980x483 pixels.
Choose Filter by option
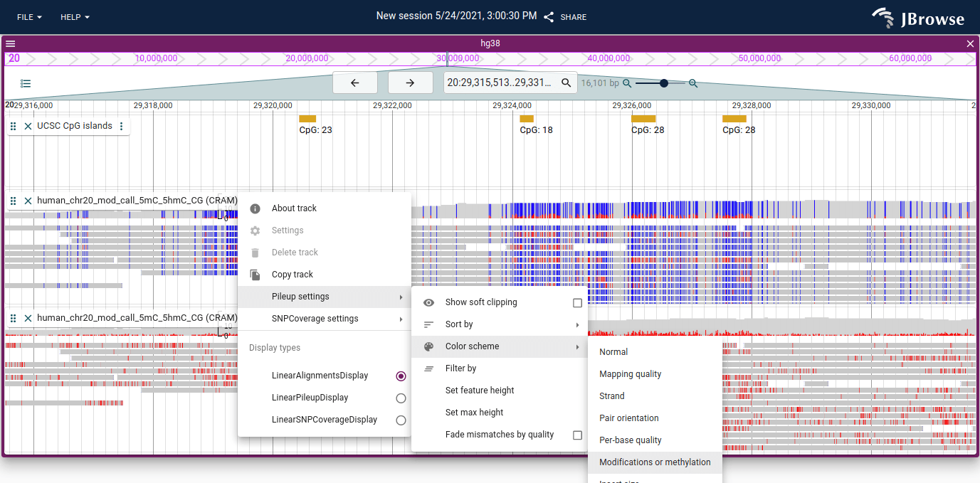(500, 368)
